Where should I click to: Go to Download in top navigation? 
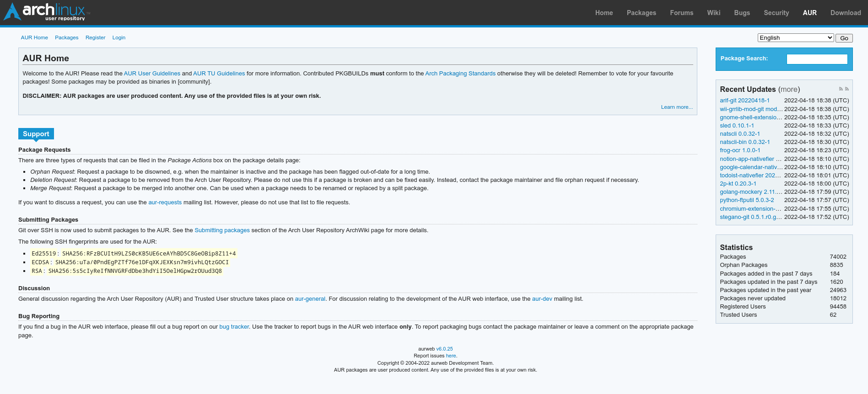(x=845, y=13)
